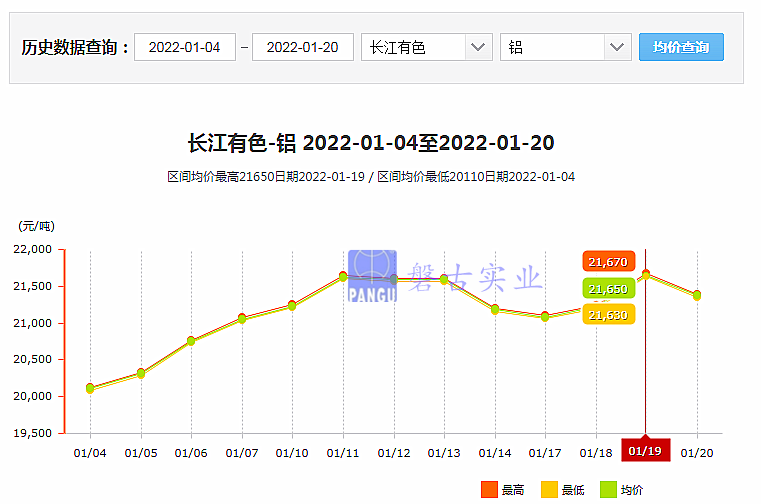Toggle the 均价 series legend swatch
The width and height of the screenshot is (761, 504).
[x=608, y=489]
